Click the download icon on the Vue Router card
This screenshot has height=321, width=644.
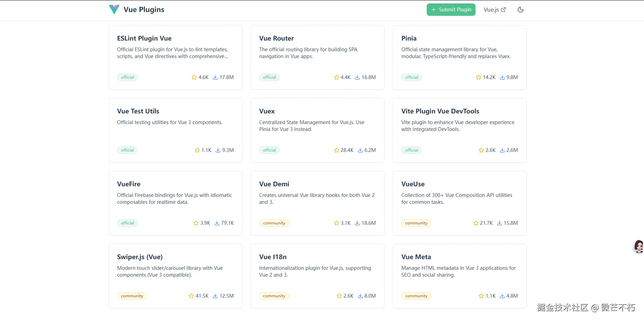[x=357, y=77]
